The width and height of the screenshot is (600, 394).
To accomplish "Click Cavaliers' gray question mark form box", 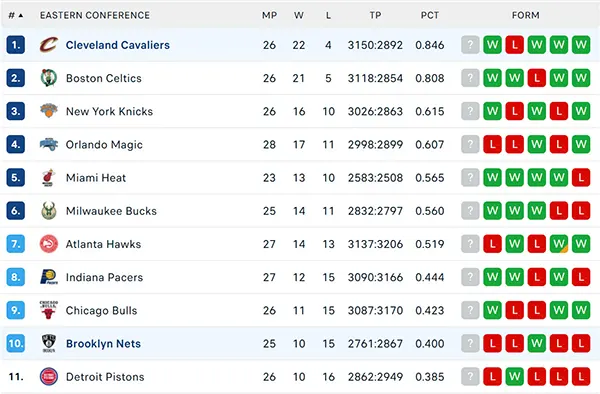I will (x=470, y=45).
